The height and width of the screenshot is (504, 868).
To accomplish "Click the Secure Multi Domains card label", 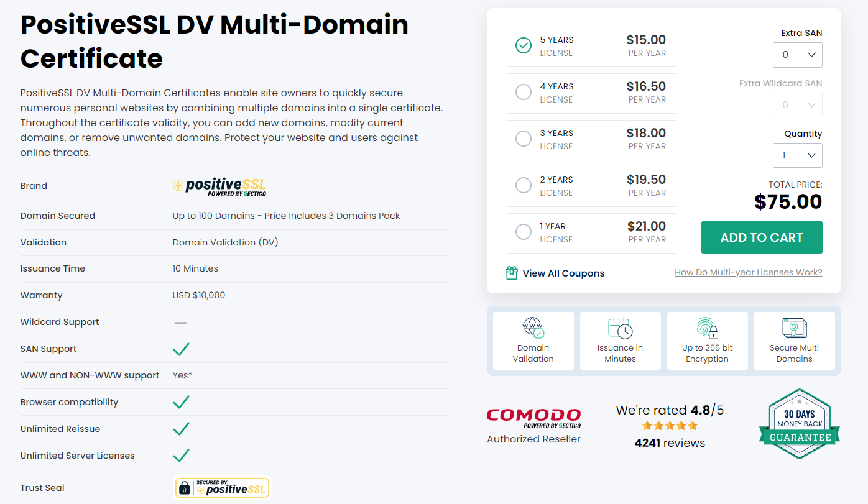I will 795,354.
